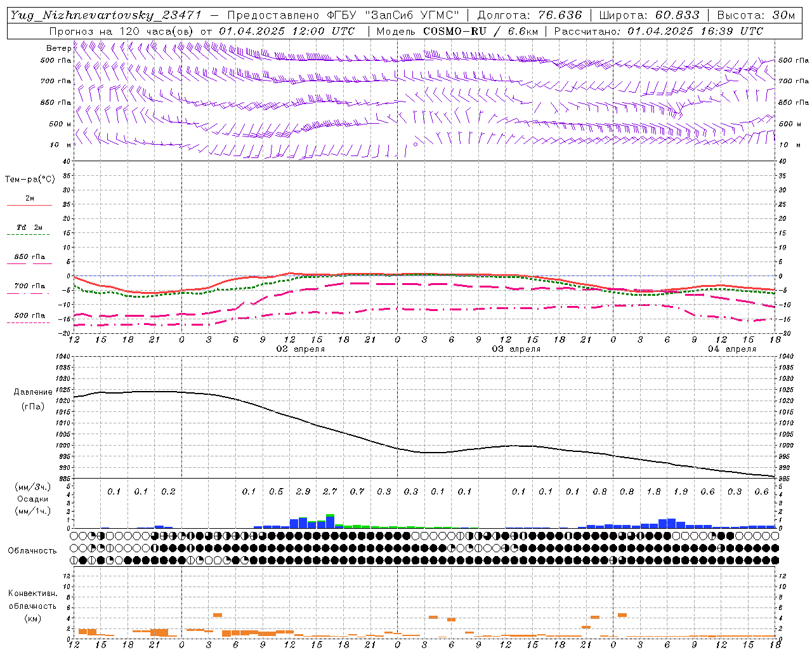
Task: Click the 'Тем-ра(°C)' temperature label
Action: coord(30,180)
